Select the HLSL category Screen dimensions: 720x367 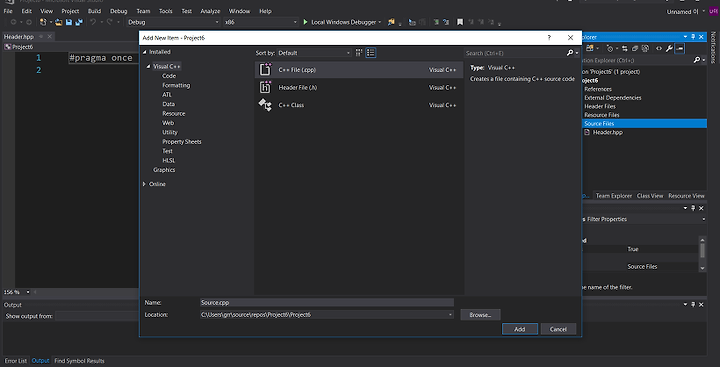tap(169, 160)
